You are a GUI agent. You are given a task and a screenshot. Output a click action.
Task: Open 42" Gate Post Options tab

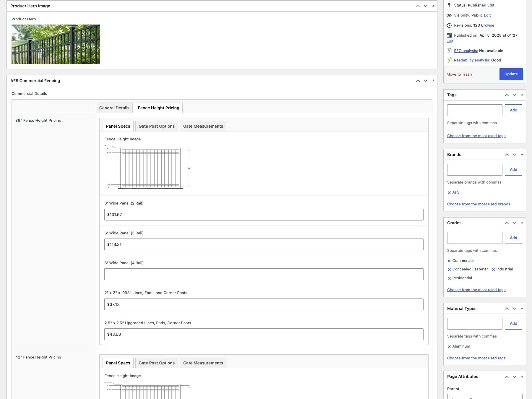pos(157,363)
